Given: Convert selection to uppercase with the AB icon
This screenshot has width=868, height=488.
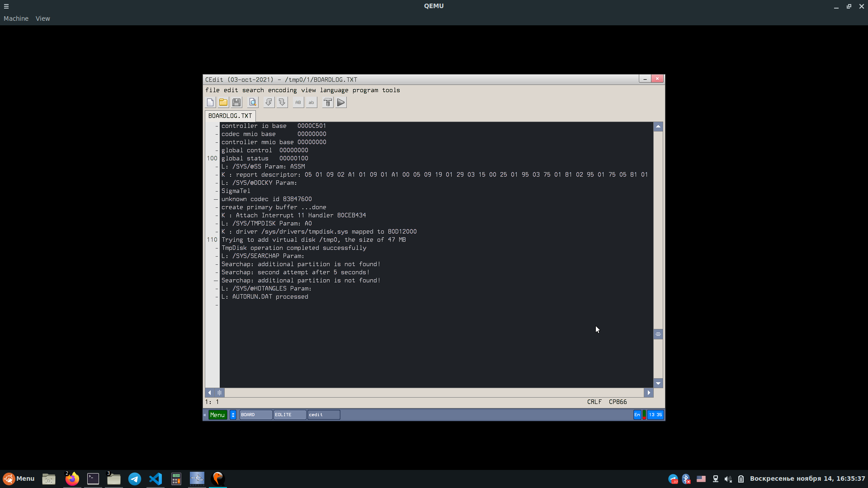Looking at the screenshot, I should [x=298, y=103].
